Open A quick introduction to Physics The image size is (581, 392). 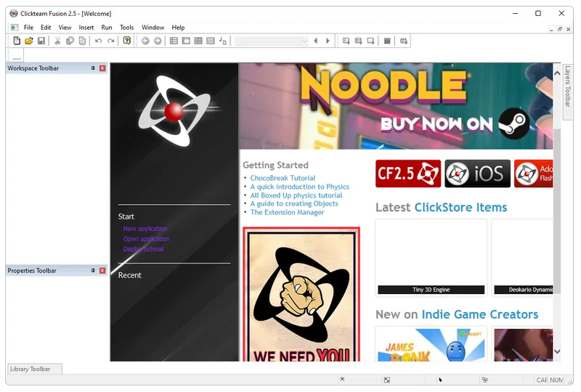300,187
